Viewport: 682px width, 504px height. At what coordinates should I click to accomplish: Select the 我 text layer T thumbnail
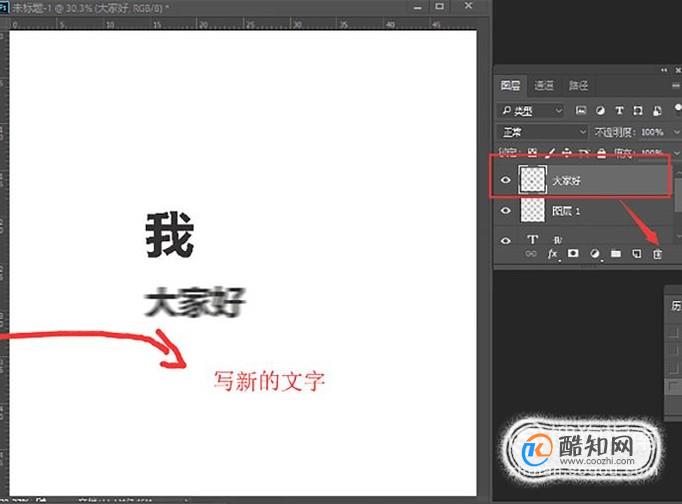[533, 239]
